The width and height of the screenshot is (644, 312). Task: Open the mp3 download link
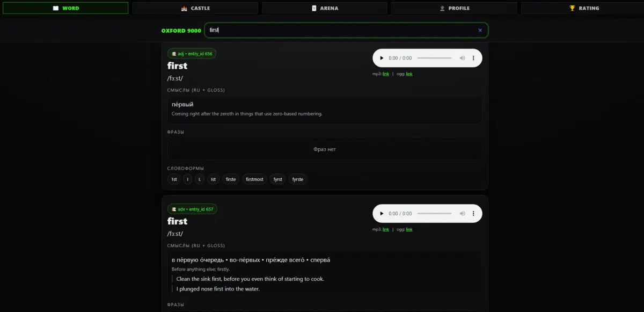[x=385, y=74]
